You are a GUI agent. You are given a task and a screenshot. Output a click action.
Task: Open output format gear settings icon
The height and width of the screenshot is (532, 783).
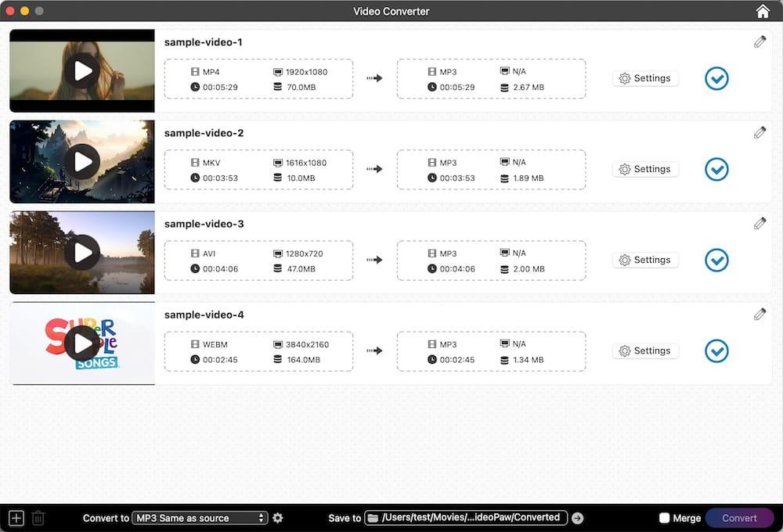click(x=278, y=518)
